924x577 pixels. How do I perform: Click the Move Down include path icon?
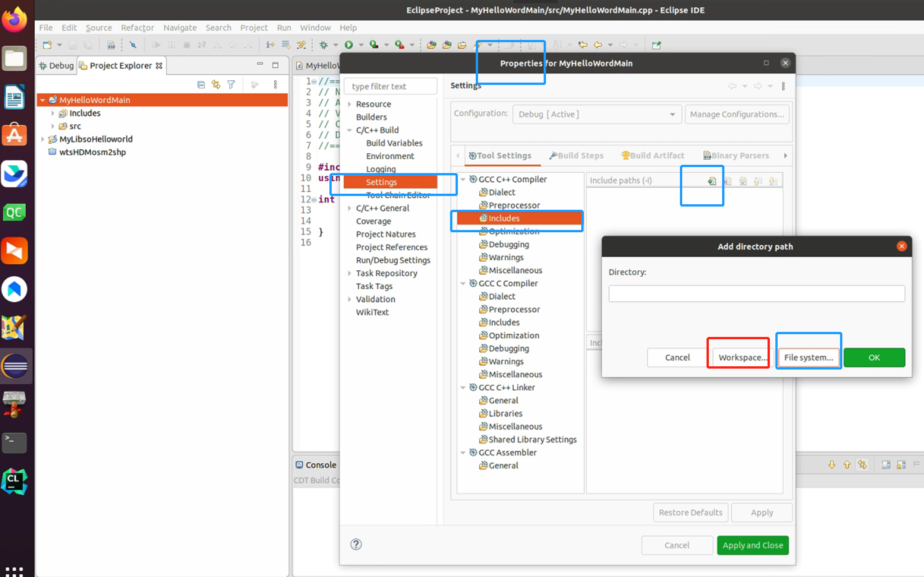coord(773,181)
